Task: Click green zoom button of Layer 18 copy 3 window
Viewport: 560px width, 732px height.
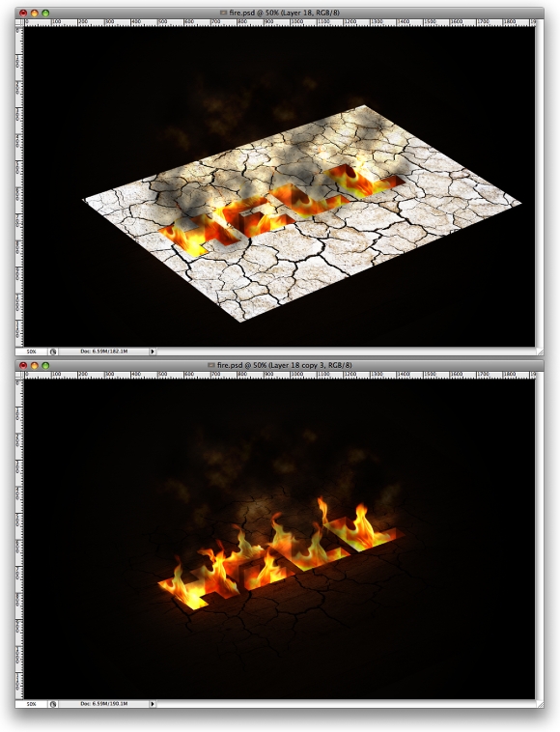Action: point(45,365)
